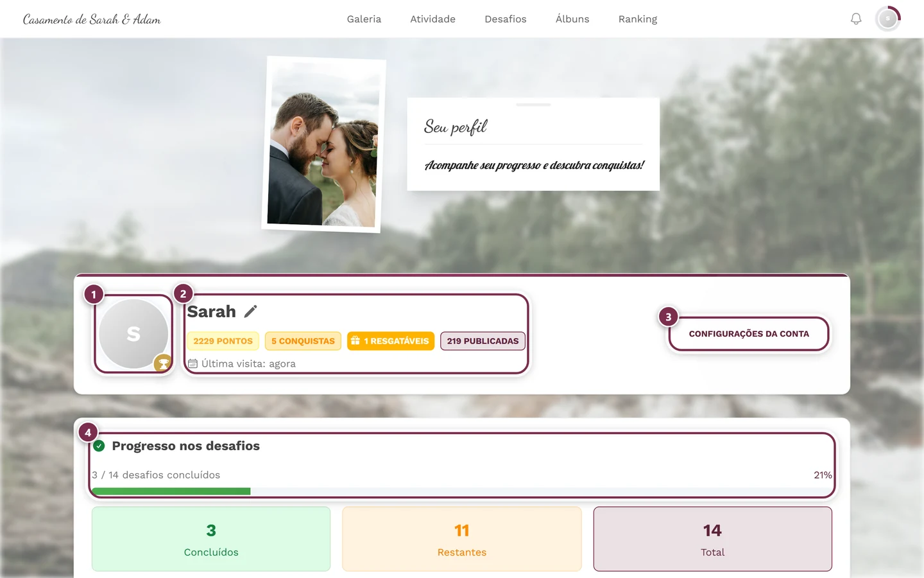Open the notifications bell
Screen dimensions: 924x578
856,19
